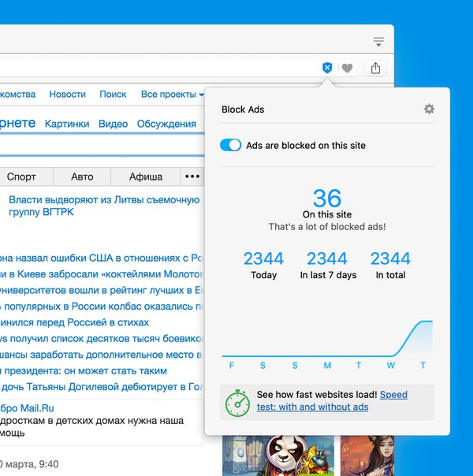This screenshot has height=476, width=473.
Task: Disable ads blocking toggle for this site
Action: [x=230, y=145]
